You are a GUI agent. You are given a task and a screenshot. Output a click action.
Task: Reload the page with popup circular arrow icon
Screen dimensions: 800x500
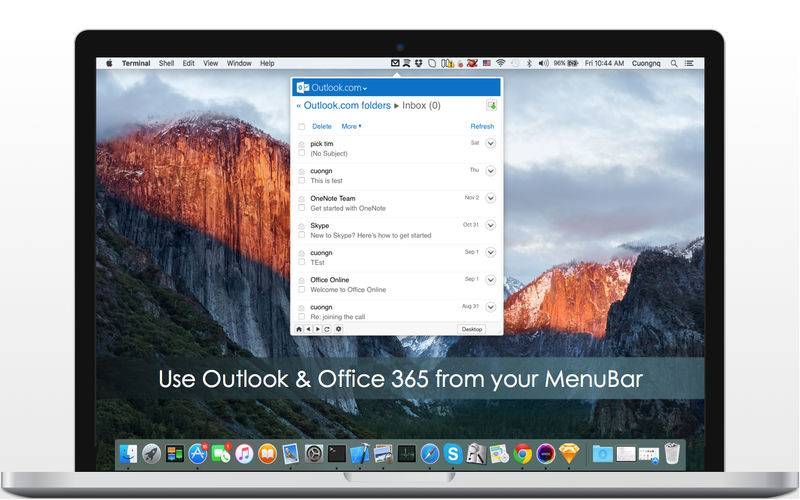pos(327,329)
